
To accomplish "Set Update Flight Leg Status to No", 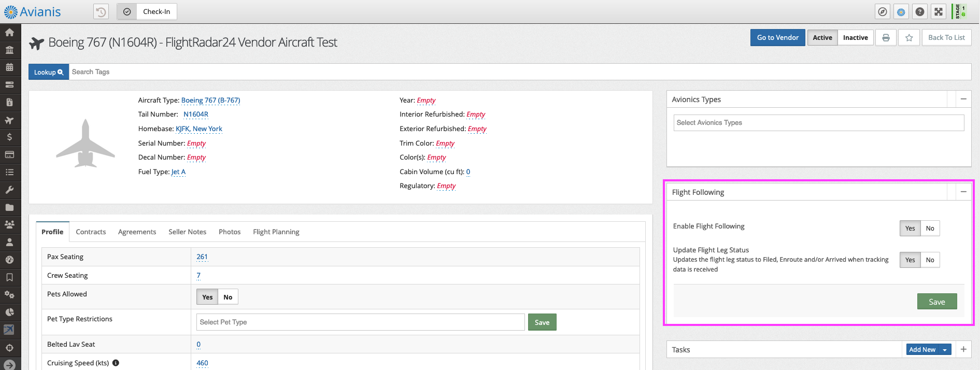I will click(x=930, y=260).
